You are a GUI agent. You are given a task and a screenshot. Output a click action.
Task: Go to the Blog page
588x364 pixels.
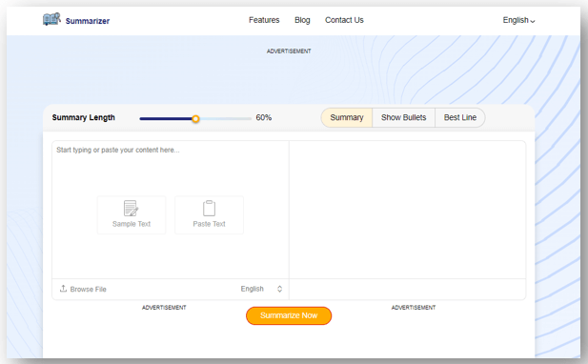302,20
